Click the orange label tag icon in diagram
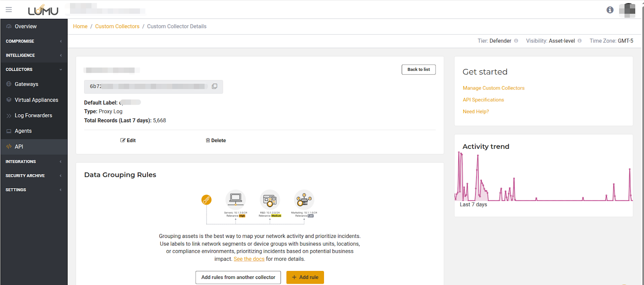The height and width of the screenshot is (285, 644). click(x=206, y=199)
